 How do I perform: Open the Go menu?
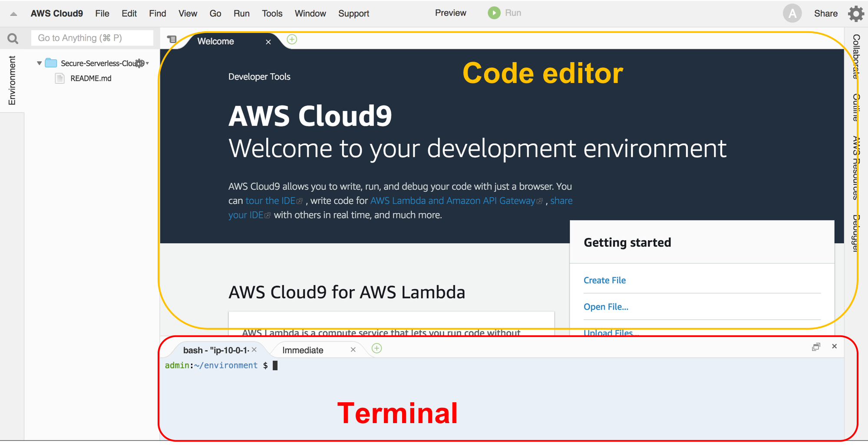coord(215,13)
